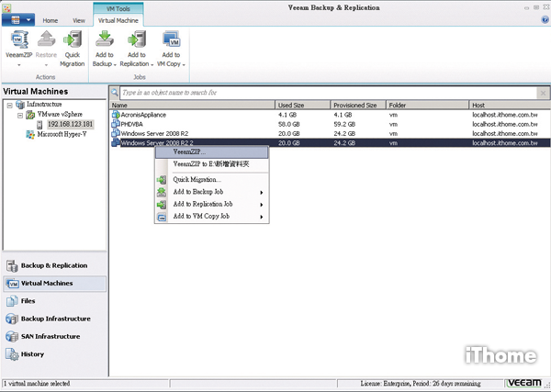Collapse the Infrastructure tree node
551x392 pixels.
point(8,105)
